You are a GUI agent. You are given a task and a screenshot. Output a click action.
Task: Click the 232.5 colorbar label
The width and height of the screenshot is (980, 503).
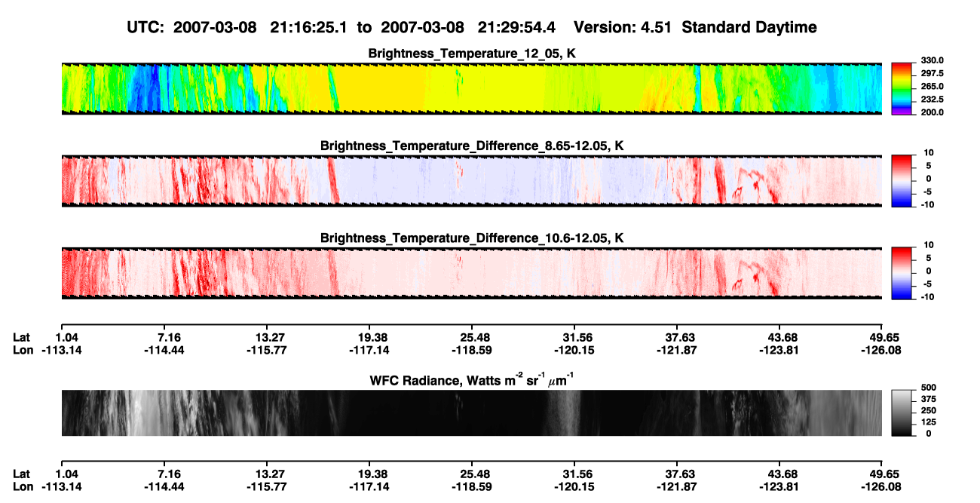pyautogui.click(x=932, y=99)
